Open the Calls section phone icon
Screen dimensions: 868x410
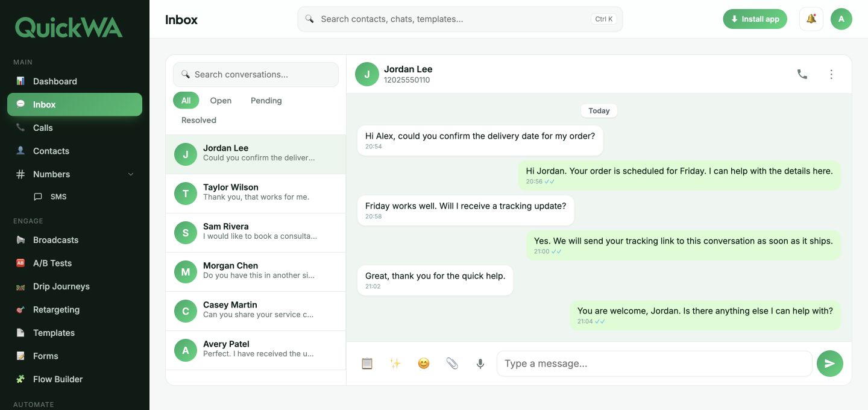[20, 128]
